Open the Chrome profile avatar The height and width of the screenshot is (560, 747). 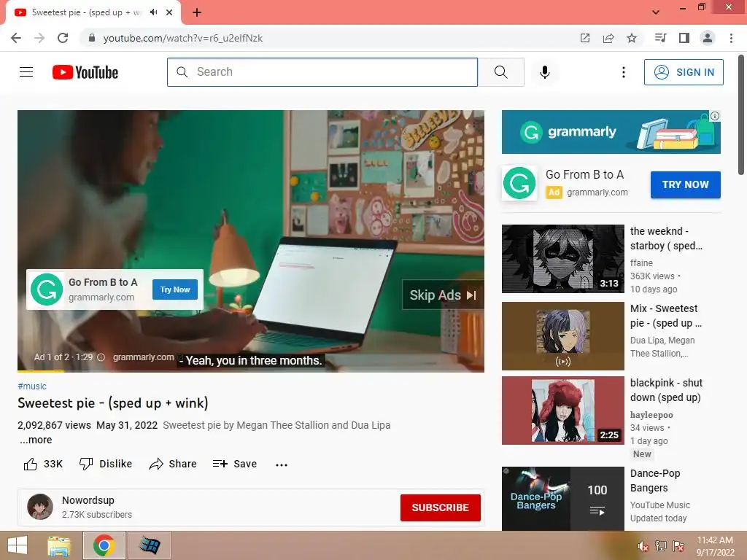coord(708,38)
